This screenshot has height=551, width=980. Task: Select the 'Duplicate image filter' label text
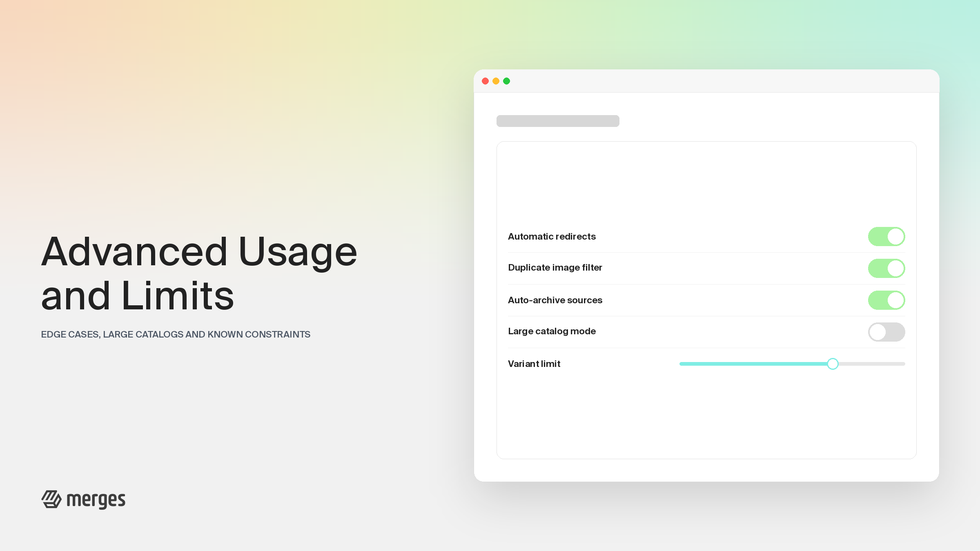[x=555, y=268]
